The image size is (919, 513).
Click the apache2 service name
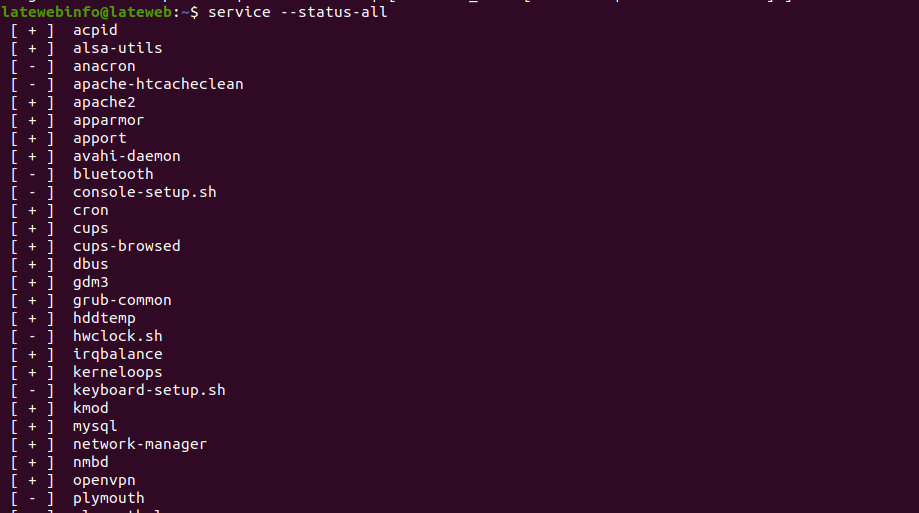104,102
